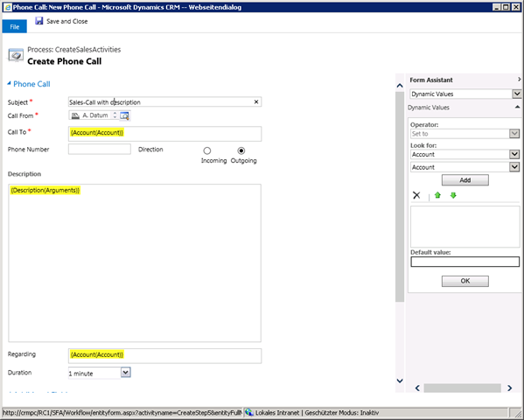Viewport: 524px width, 420px height.
Task: Click the OK button
Action: pyautogui.click(x=465, y=281)
